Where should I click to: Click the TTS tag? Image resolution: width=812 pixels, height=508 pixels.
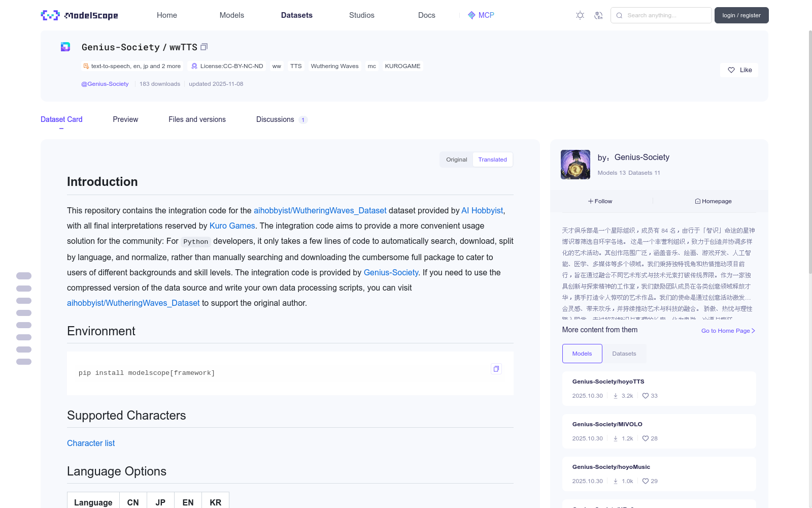click(296, 66)
